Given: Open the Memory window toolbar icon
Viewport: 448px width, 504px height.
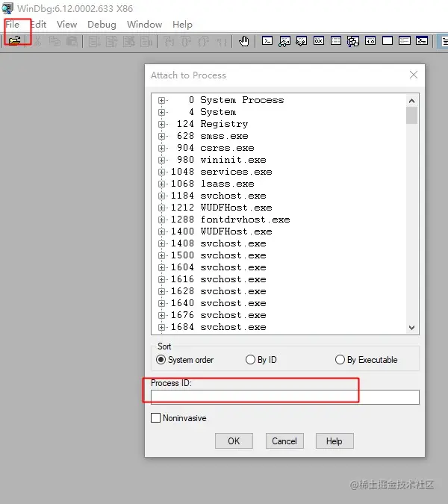Looking at the screenshot, I should (336, 41).
